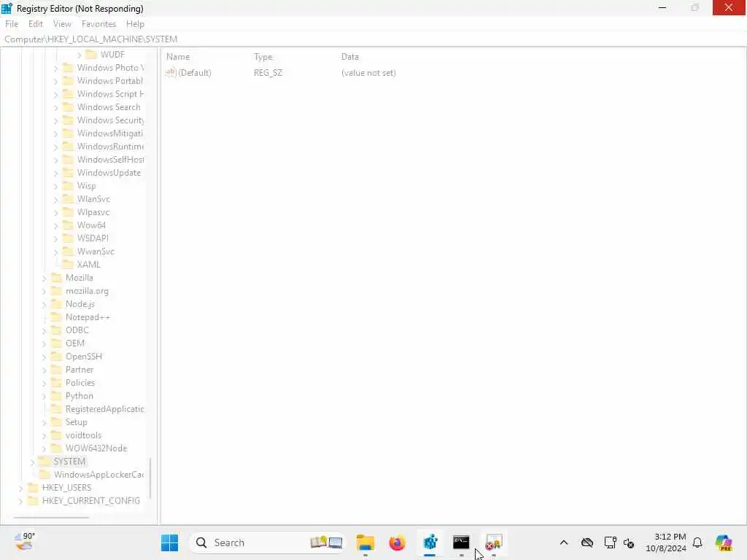Click the tree pane vertical scrollbar

(x=150, y=478)
